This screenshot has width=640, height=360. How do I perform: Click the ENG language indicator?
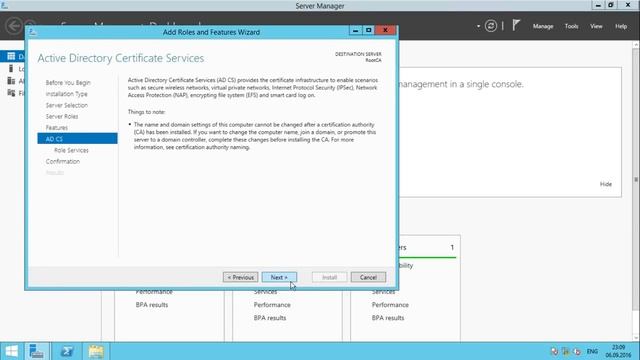pyautogui.click(x=592, y=351)
